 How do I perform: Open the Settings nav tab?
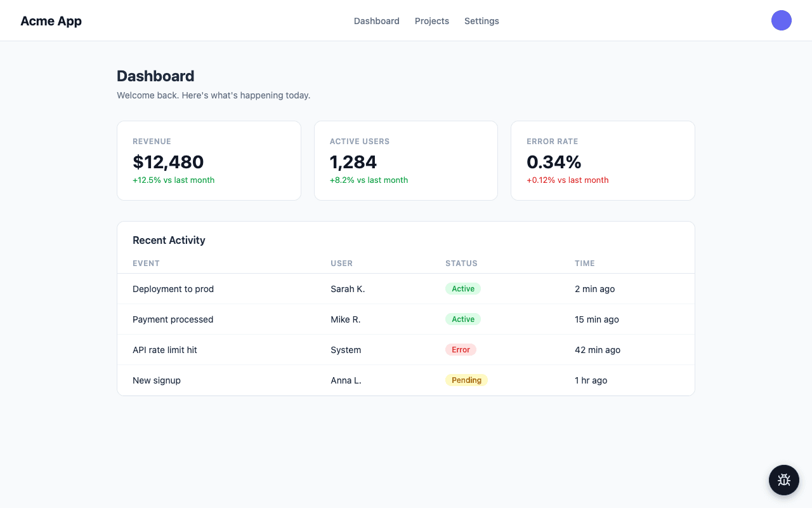[481, 21]
